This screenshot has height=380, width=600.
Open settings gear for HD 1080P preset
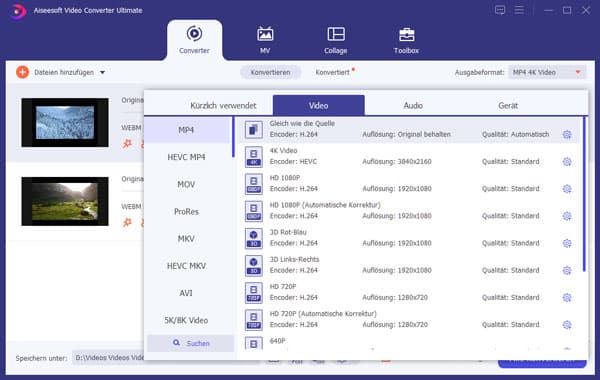(x=567, y=189)
